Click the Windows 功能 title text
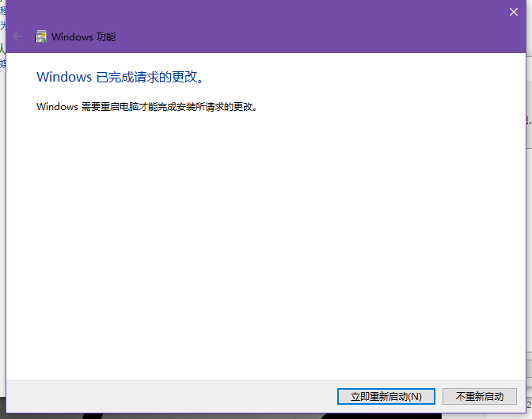The height and width of the screenshot is (419, 532). (x=83, y=36)
